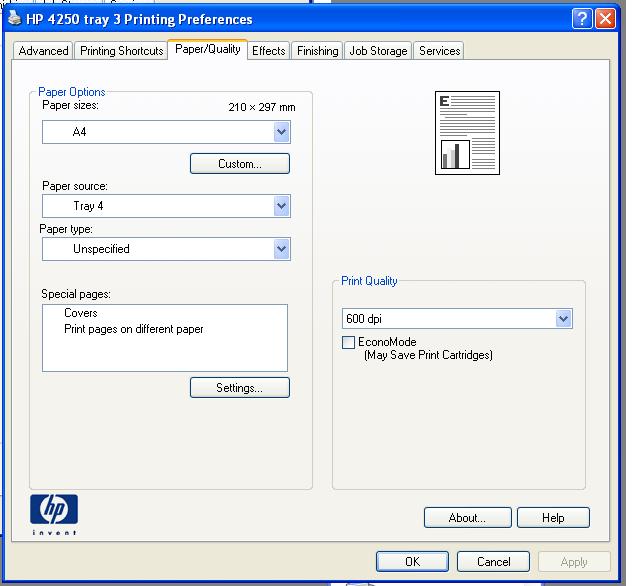Select Print pages on different paper entry
The image size is (640, 586).
pos(133,329)
